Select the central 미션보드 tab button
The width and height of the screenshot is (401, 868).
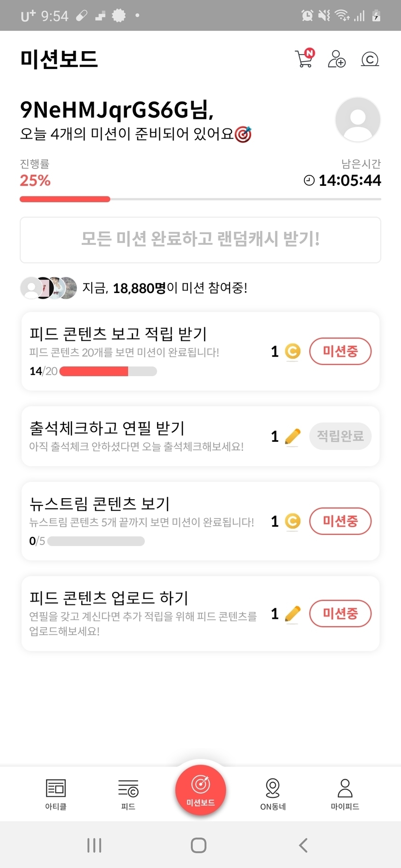[x=200, y=790]
